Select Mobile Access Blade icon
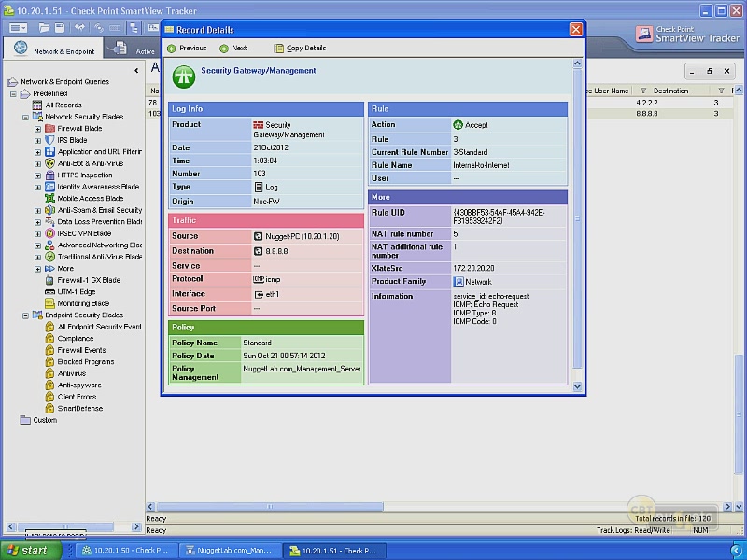This screenshot has height=560, width=747. [x=49, y=199]
